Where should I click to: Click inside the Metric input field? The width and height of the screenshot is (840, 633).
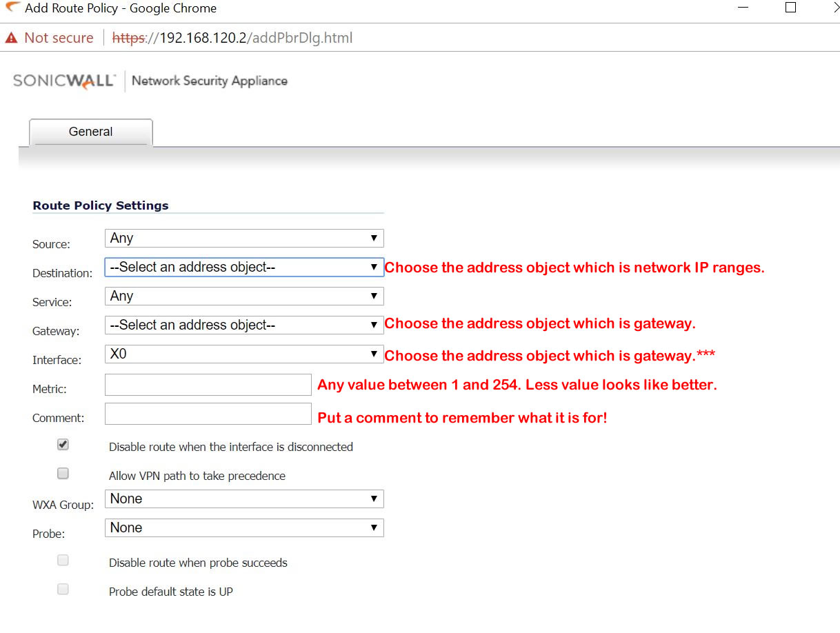tap(207, 385)
